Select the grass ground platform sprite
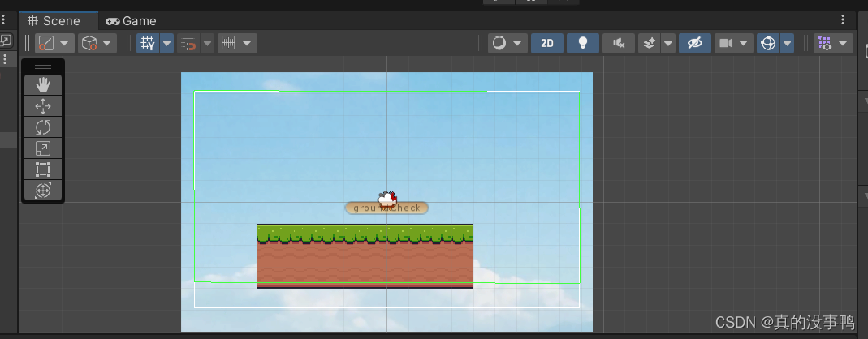Screen dimensions: 868x339 (x=365, y=256)
